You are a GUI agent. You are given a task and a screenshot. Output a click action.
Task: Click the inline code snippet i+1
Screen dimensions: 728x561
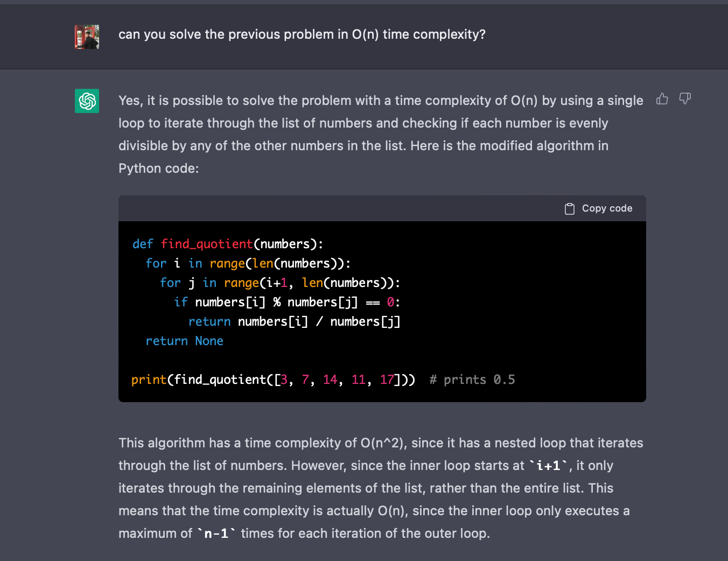pyautogui.click(x=545, y=465)
